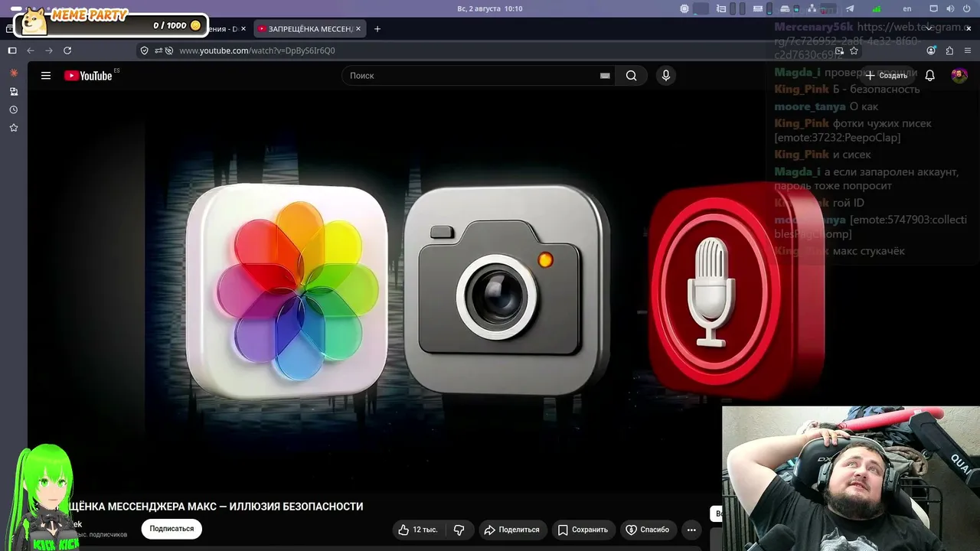Click the YouTube search magnifier button
The image size is (980, 551).
pos(631,76)
